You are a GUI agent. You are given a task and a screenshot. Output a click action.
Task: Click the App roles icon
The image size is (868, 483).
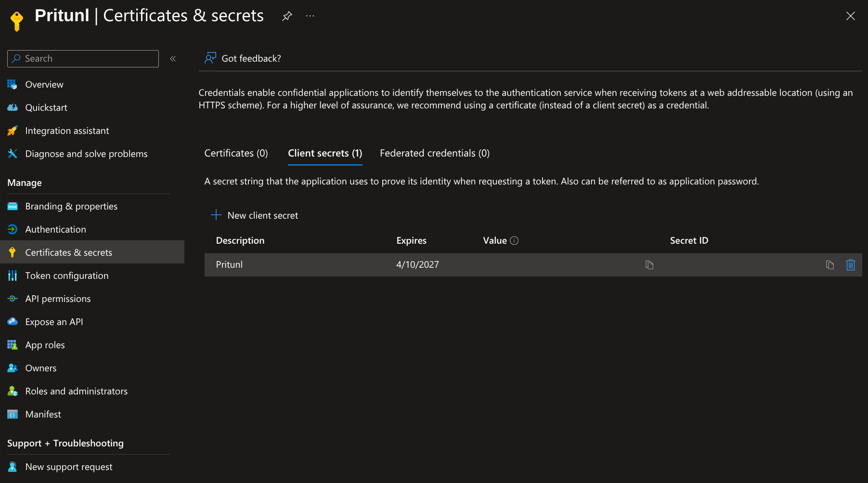pyautogui.click(x=13, y=345)
